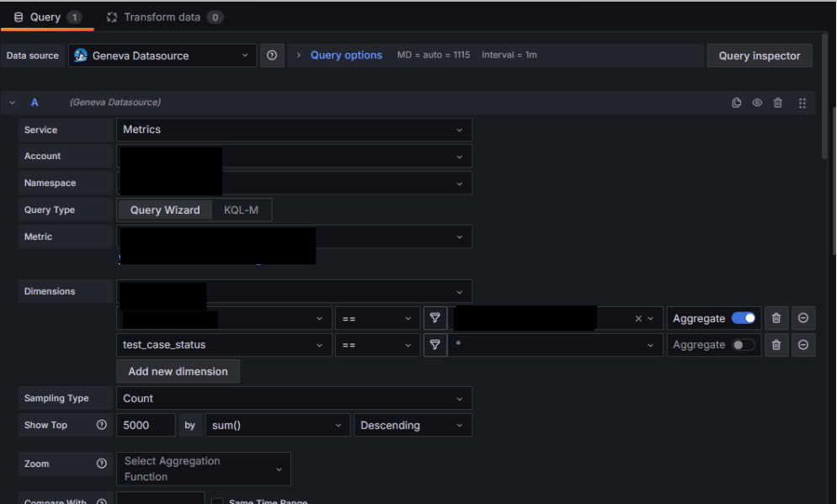Image resolution: width=837 pixels, height=504 pixels.
Task: Switch to the Query tab
Action: click(47, 17)
